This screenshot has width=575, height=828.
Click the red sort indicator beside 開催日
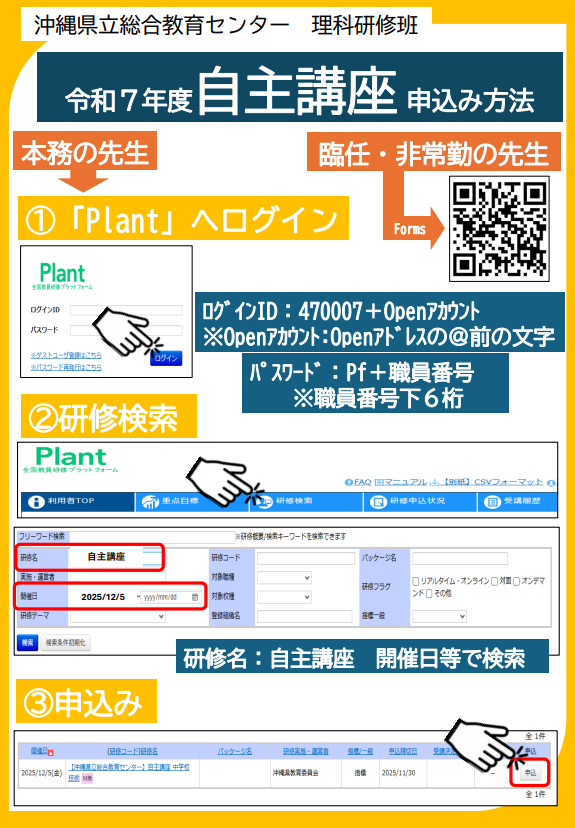click(51, 752)
